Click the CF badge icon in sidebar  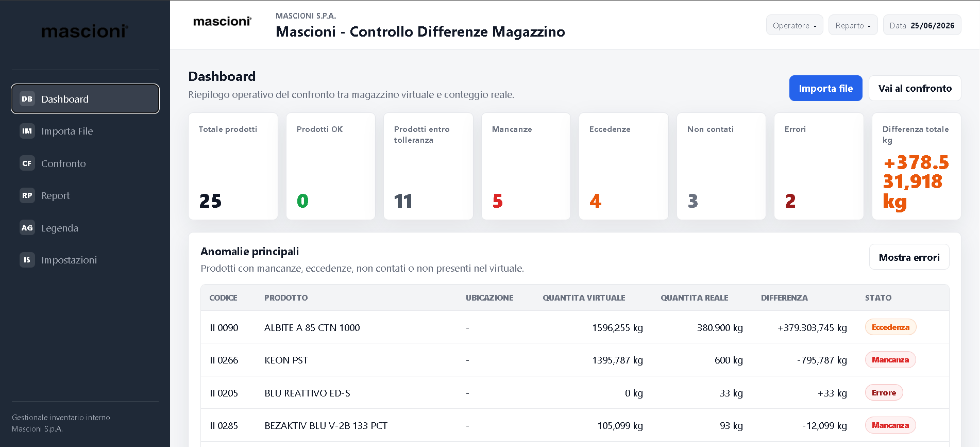(27, 163)
